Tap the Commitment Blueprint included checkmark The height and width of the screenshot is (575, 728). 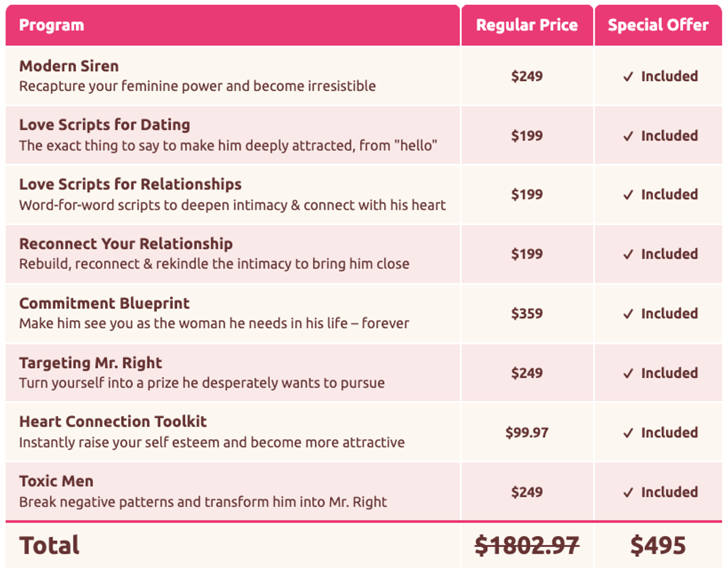[x=628, y=314]
